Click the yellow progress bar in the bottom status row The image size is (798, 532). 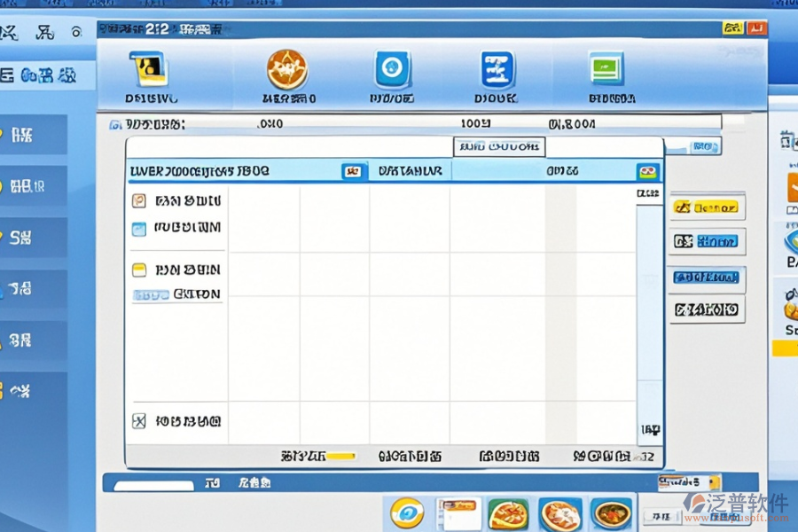[340, 457]
